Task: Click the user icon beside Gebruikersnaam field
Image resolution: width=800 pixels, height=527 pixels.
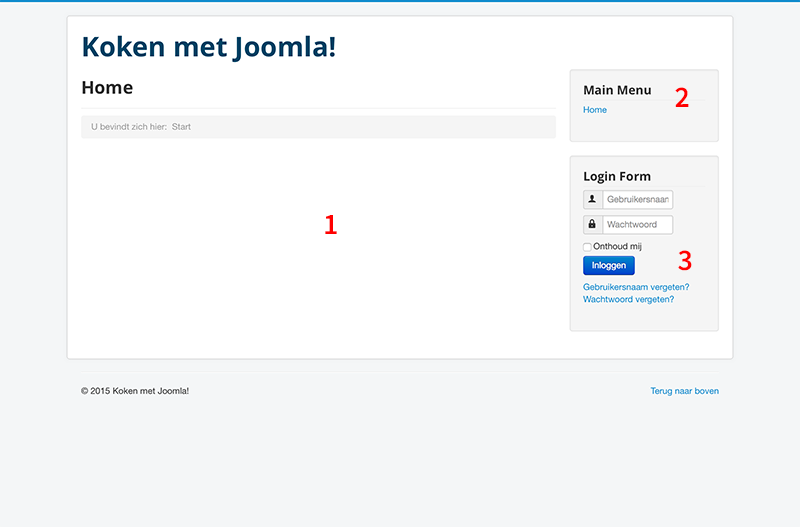Action: (x=592, y=199)
